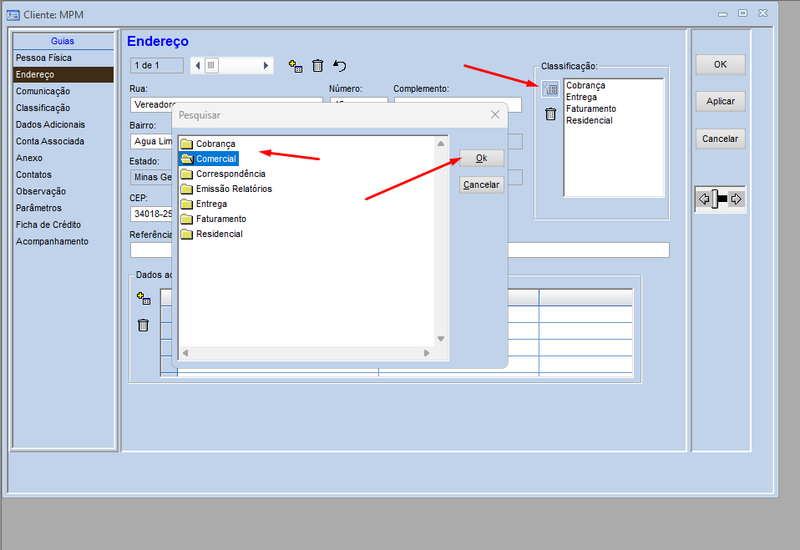The height and width of the screenshot is (550, 800).
Task: Click the undo arrow icon in Endereço toolbar
Action: 339,66
